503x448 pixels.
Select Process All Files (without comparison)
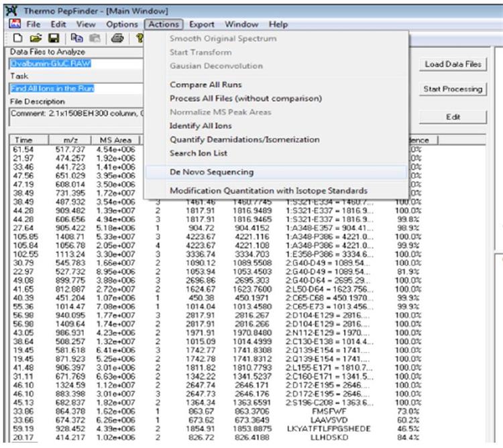click(245, 99)
